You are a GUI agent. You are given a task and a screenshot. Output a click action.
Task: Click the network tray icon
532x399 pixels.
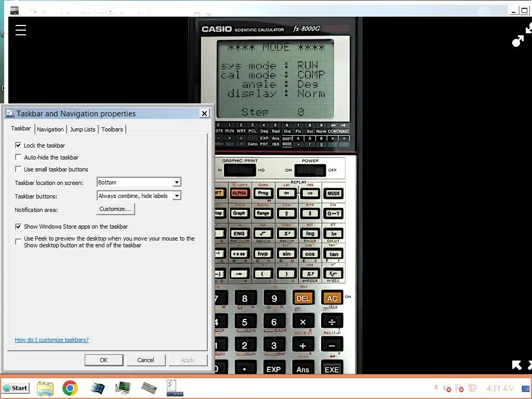pyautogui.click(x=472, y=388)
